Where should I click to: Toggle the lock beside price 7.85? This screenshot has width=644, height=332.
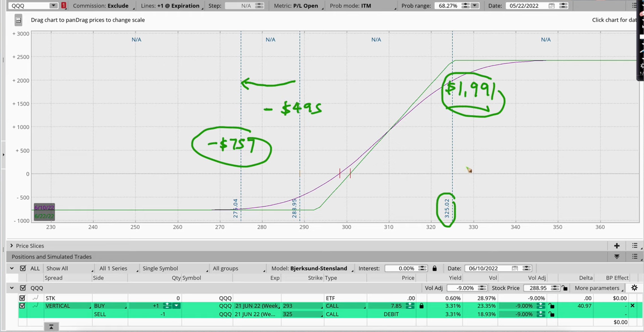pyautogui.click(x=421, y=306)
